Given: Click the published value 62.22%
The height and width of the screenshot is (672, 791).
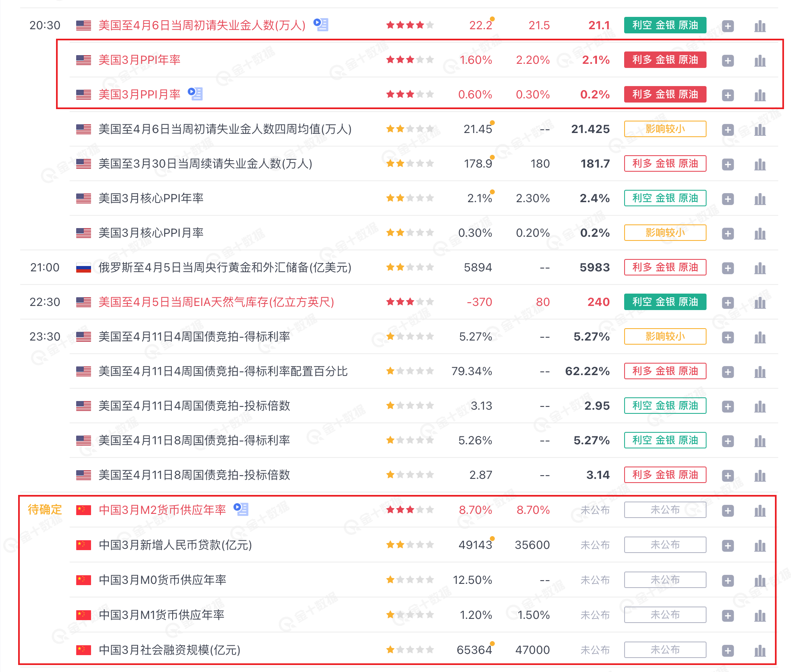Looking at the screenshot, I should [587, 371].
